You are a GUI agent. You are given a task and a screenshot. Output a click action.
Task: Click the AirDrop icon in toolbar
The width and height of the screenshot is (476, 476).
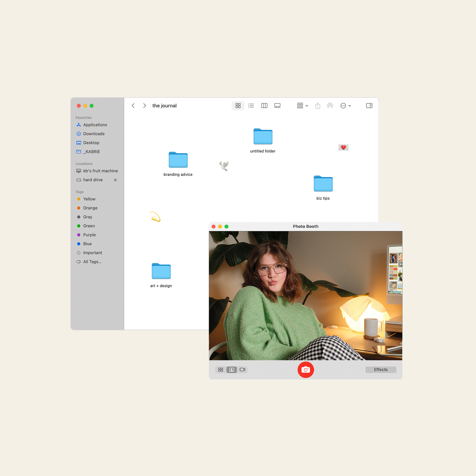pyautogui.click(x=330, y=106)
